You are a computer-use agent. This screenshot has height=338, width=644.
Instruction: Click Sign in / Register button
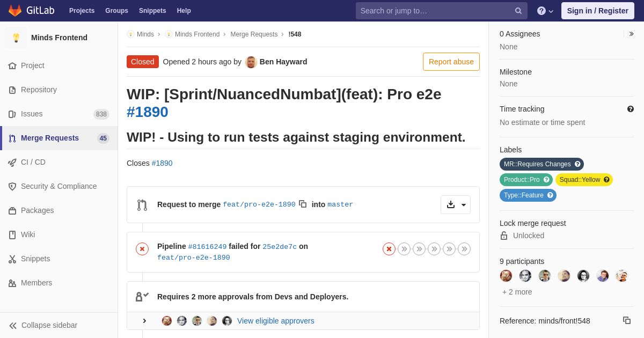click(x=597, y=11)
